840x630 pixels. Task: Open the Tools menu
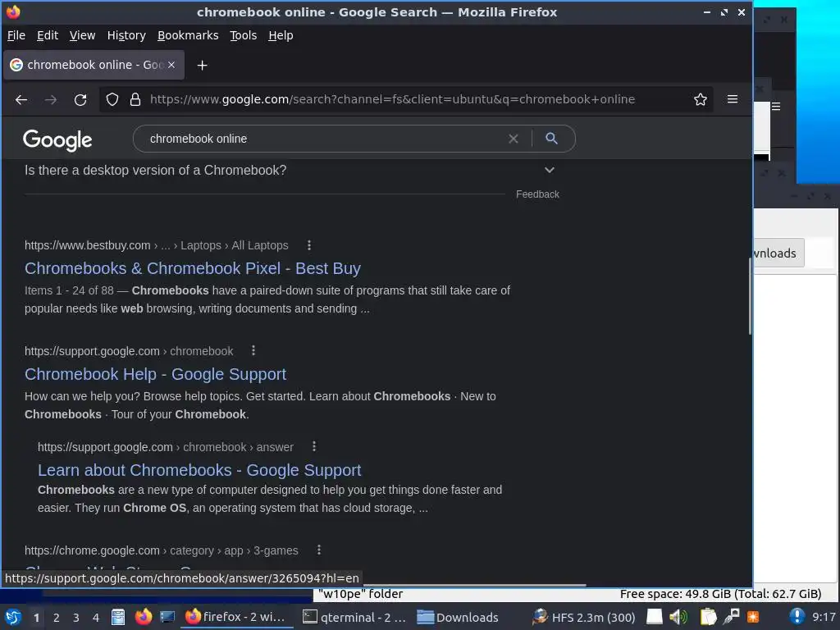243,35
